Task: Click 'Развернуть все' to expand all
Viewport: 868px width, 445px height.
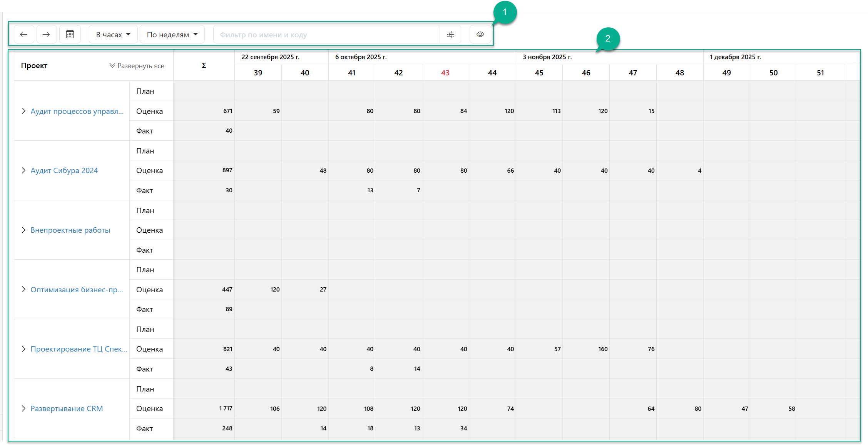Action: click(137, 66)
